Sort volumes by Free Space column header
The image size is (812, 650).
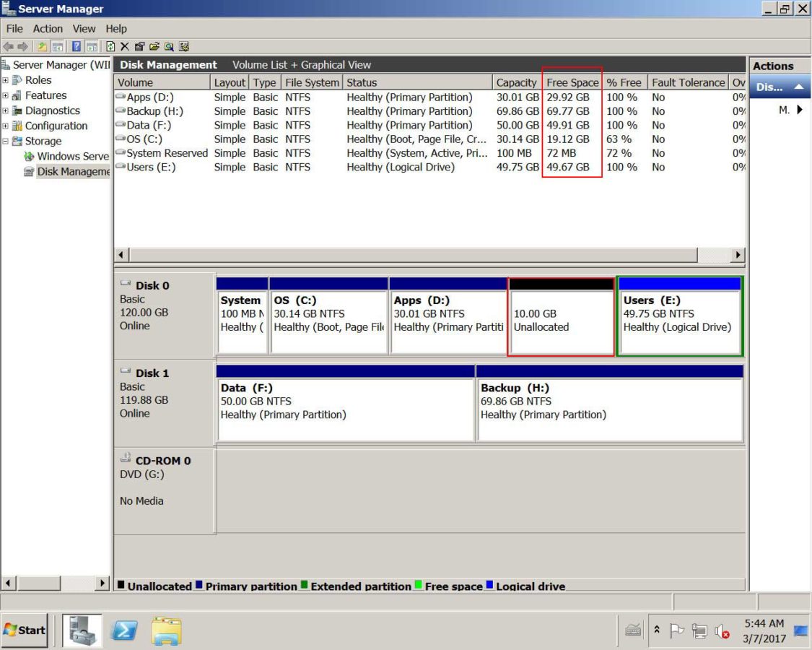(x=572, y=82)
